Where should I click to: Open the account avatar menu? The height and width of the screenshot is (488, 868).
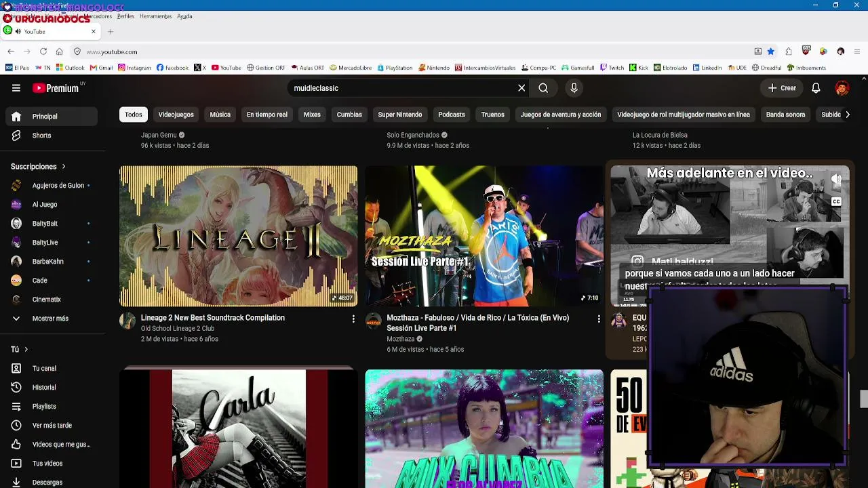click(842, 88)
